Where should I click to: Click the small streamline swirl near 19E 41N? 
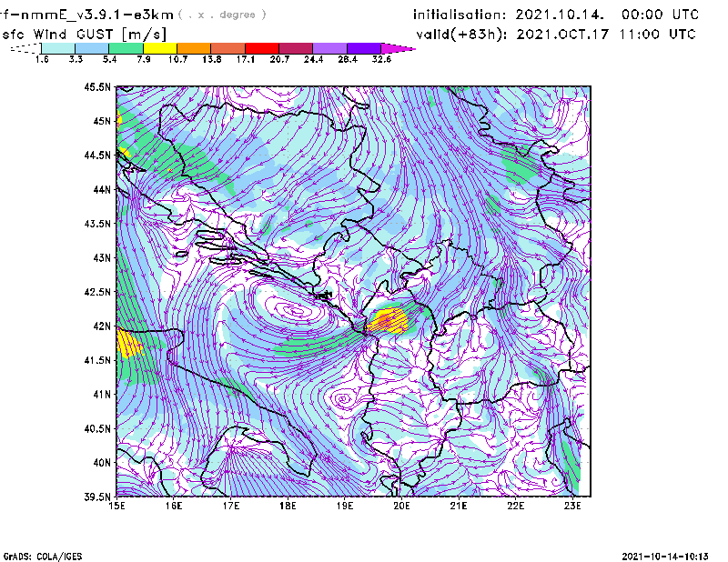[343, 398]
